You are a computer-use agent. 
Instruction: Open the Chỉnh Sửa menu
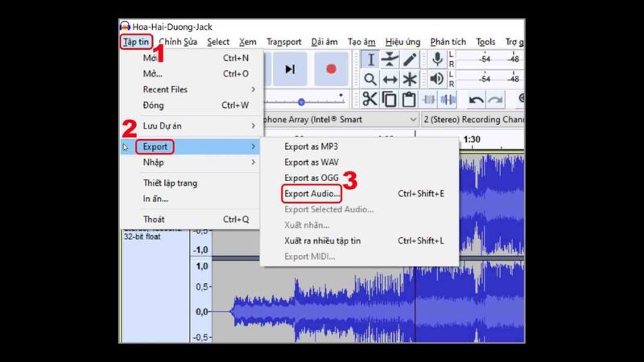(x=178, y=42)
